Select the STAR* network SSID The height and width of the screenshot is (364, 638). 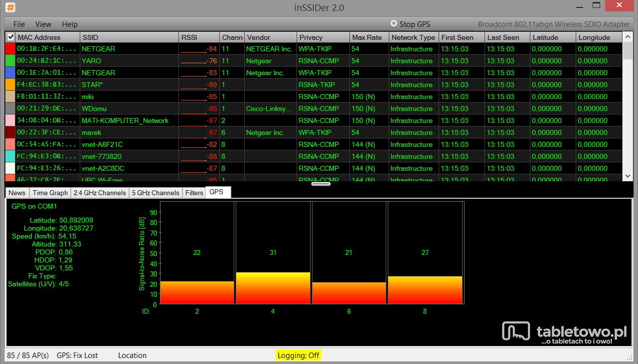tap(92, 85)
